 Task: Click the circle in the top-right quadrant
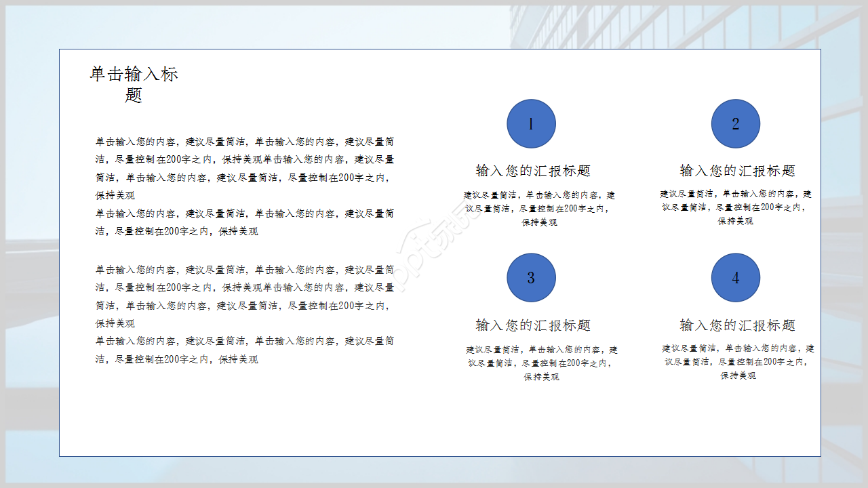click(x=736, y=123)
